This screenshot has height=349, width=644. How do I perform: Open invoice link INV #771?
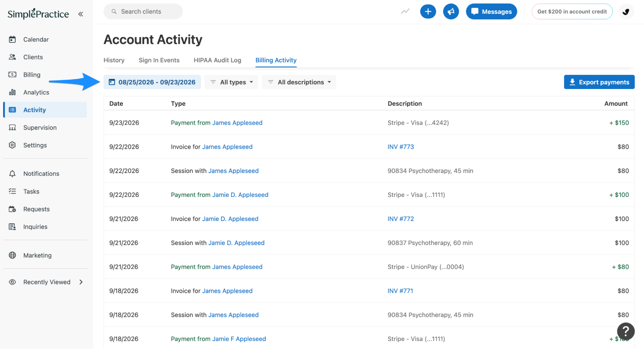400,291
